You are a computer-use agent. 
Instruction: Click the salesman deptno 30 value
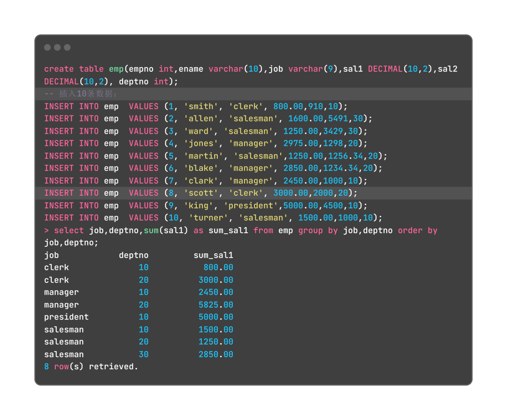click(x=144, y=355)
